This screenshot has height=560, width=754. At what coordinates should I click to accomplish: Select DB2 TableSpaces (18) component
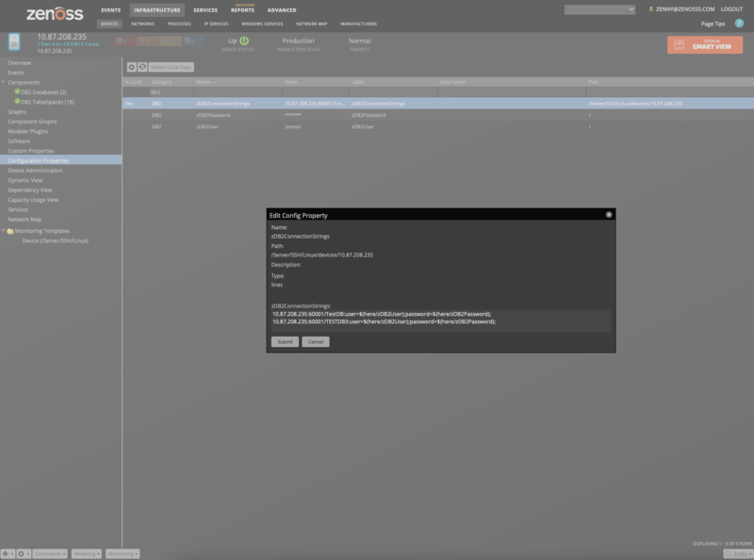(47, 102)
